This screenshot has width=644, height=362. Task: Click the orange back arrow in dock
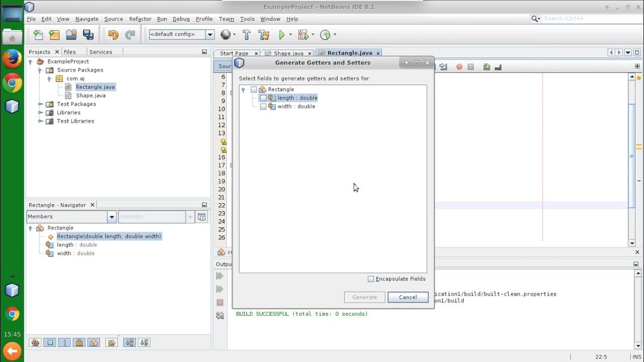12,351
